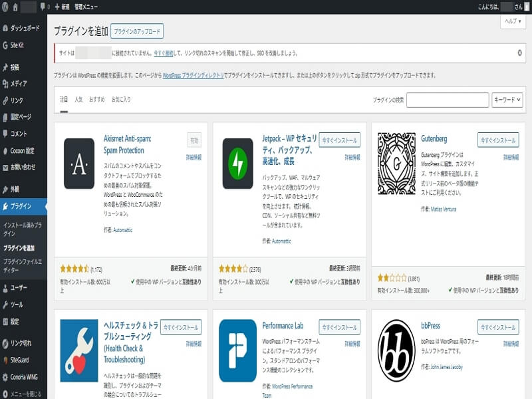The height and width of the screenshot is (399, 532).
Task: Dismiss the site connection notice
Action: click(519, 53)
